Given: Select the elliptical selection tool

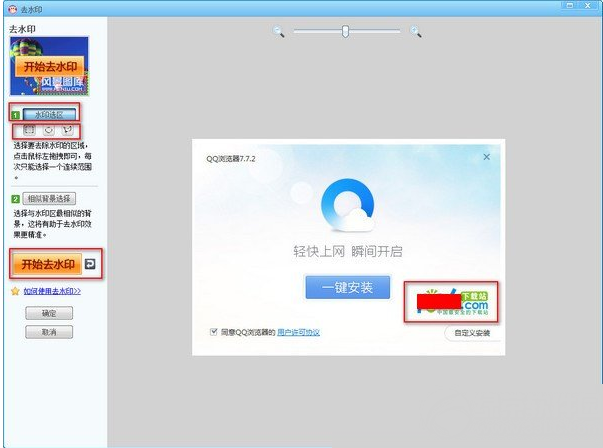Looking at the screenshot, I should (48, 130).
